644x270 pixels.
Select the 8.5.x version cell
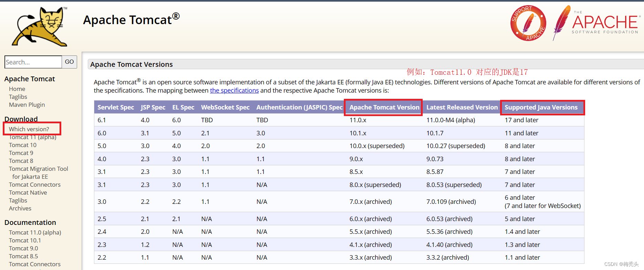(356, 172)
